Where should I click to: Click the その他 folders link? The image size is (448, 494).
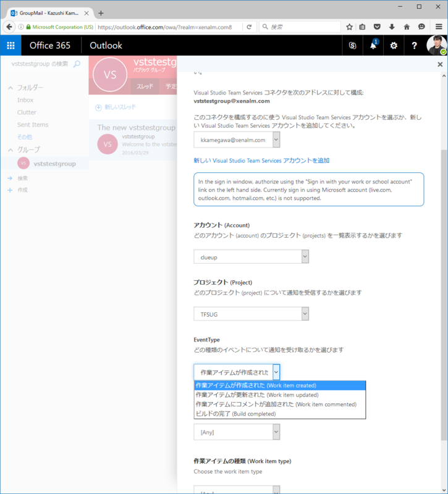[x=25, y=136]
